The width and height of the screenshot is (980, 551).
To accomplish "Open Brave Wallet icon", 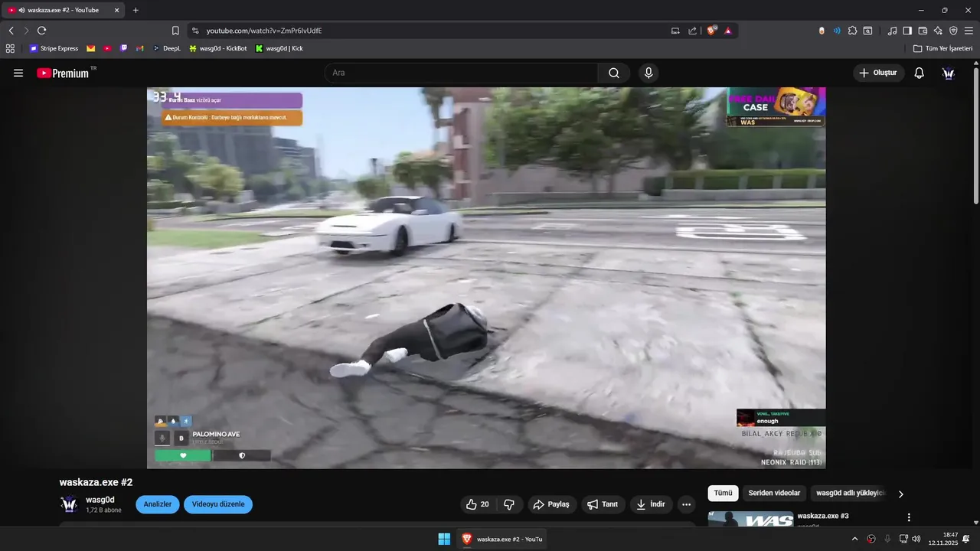I will (923, 31).
